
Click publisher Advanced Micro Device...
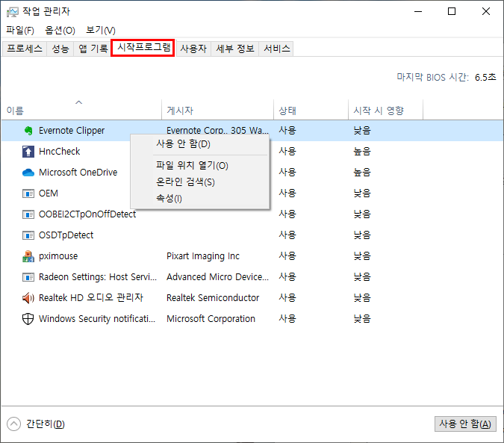217,277
